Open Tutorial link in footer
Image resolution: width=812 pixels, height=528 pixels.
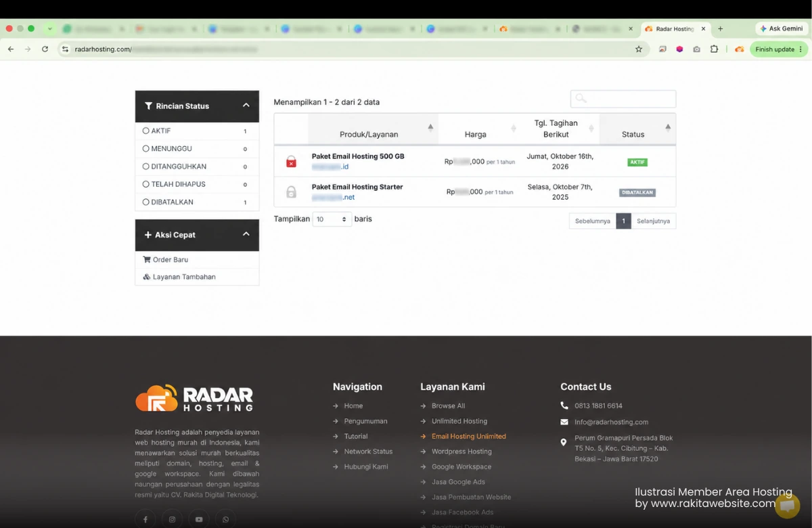click(356, 436)
